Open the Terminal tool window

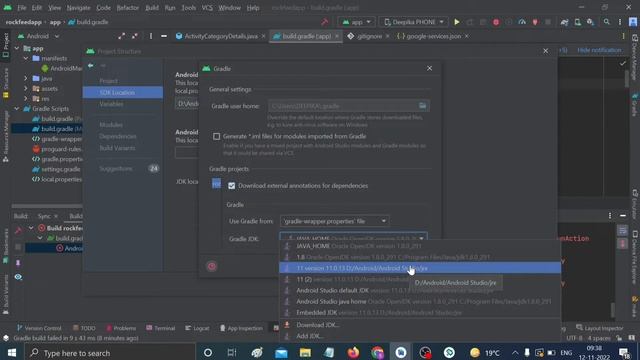coord(161,328)
